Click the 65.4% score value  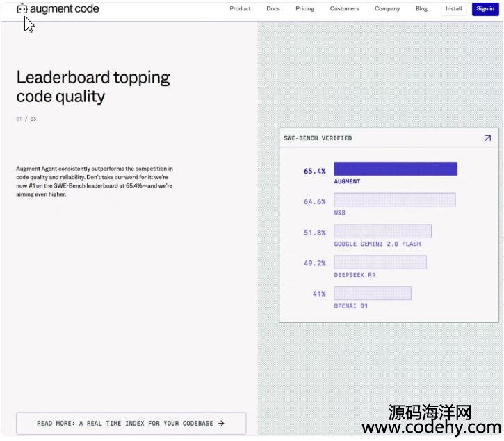coord(314,171)
